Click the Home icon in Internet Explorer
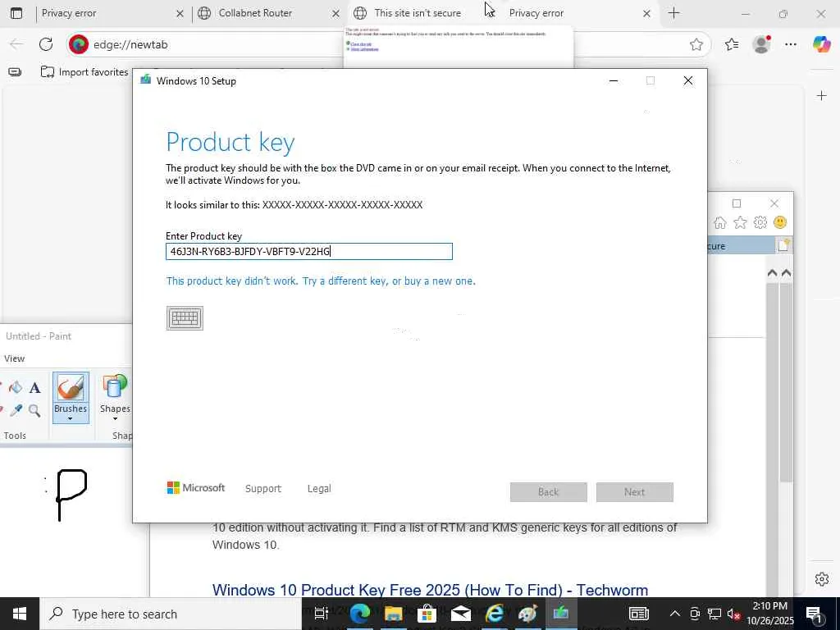The image size is (840, 630). pos(720,222)
